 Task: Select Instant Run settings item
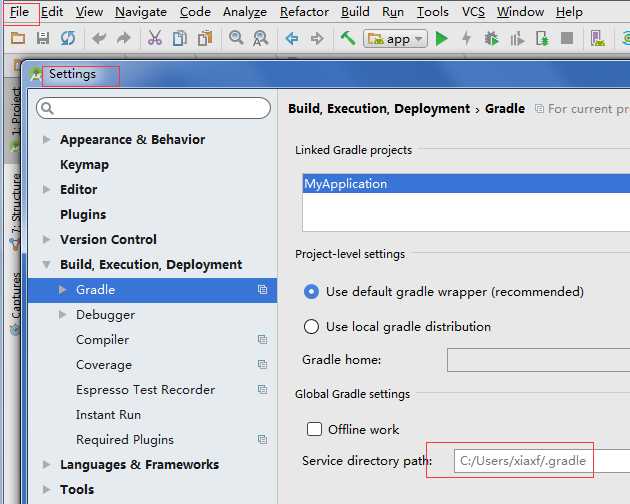click(108, 414)
